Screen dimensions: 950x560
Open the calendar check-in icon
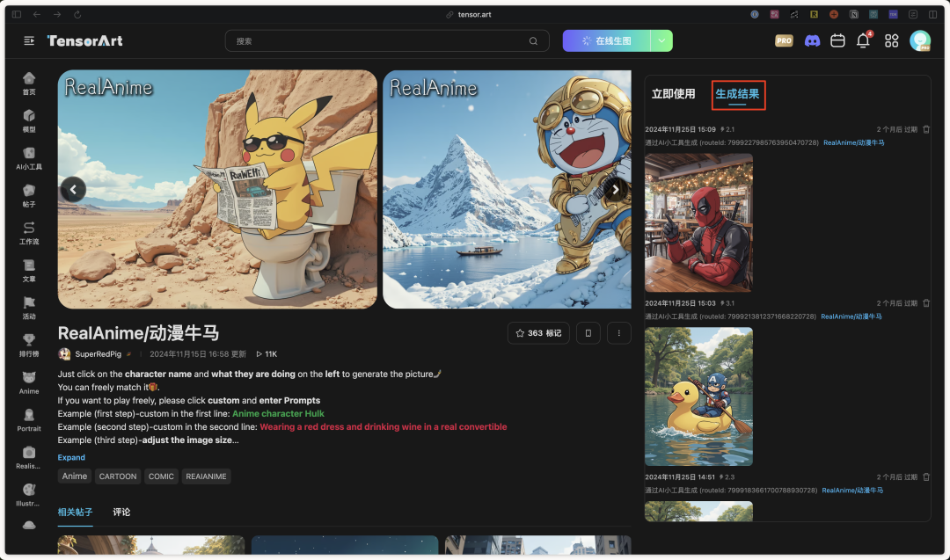point(837,40)
